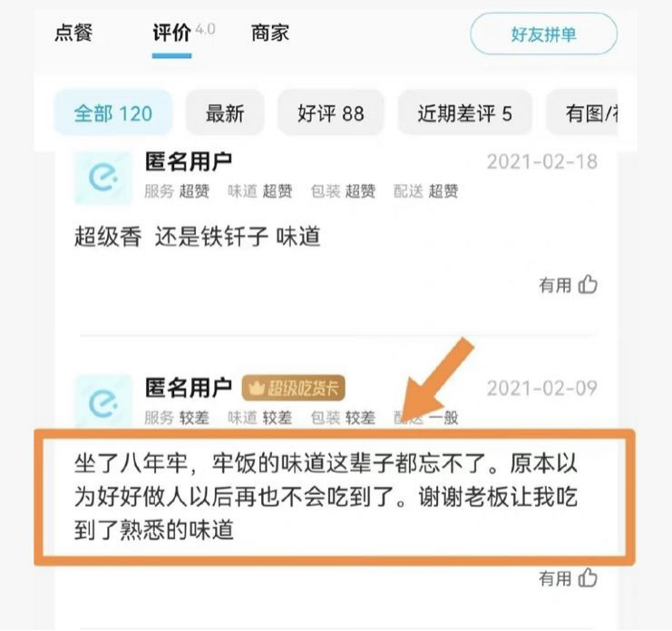Filter reviews by 好评 88
This screenshot has width=672, height=631.
tap(331, 113)
